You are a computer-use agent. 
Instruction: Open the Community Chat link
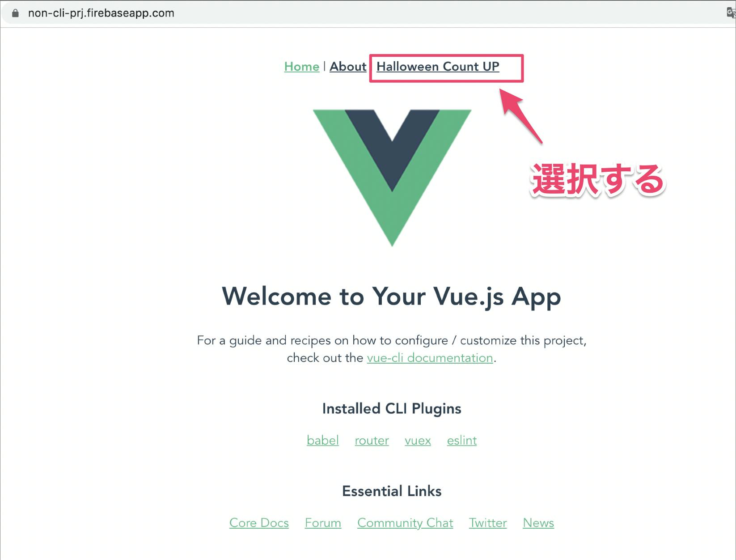click(x=405, y=523)
